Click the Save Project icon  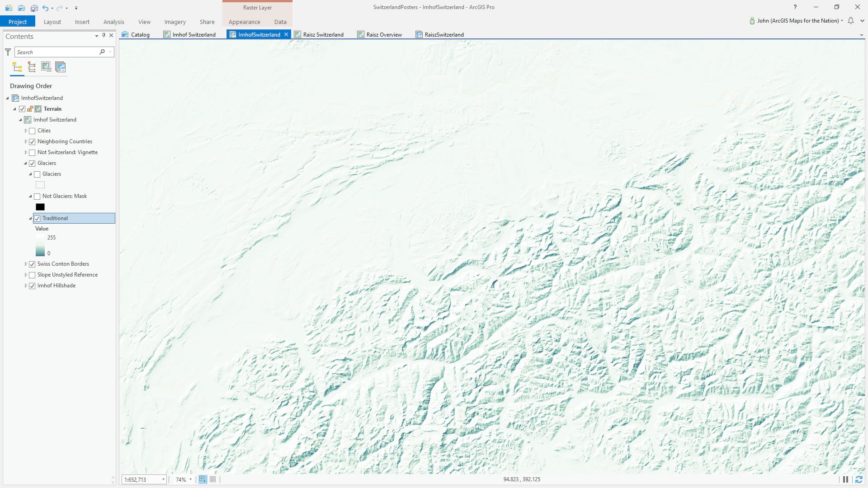click(34, 8)
